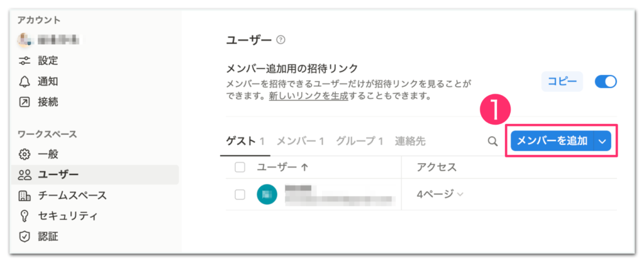Click the 一般 gear icon
Image resolution: width=644 pixels, height=267 pixels.
tap(25, 154)
